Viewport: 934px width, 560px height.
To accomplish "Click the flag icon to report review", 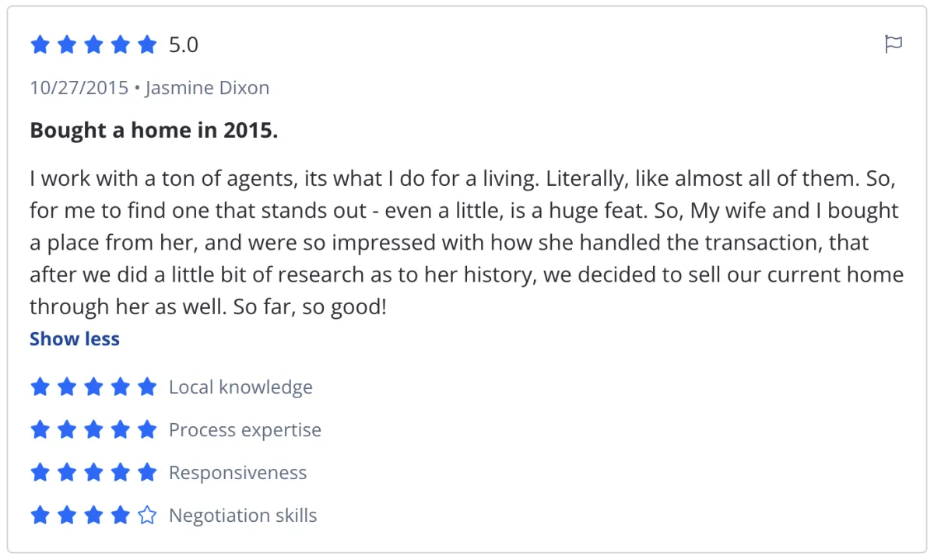I will pyautogui.click(x=894, y=44).
